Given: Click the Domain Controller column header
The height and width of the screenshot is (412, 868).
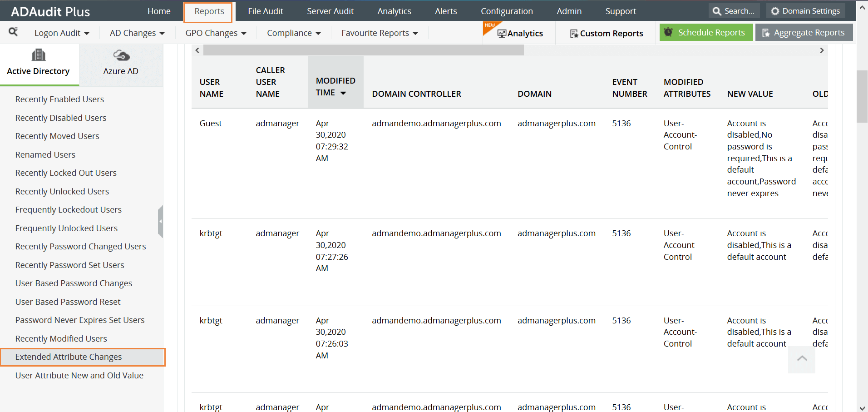Looking at the screenshot, I should pos(416,94).
